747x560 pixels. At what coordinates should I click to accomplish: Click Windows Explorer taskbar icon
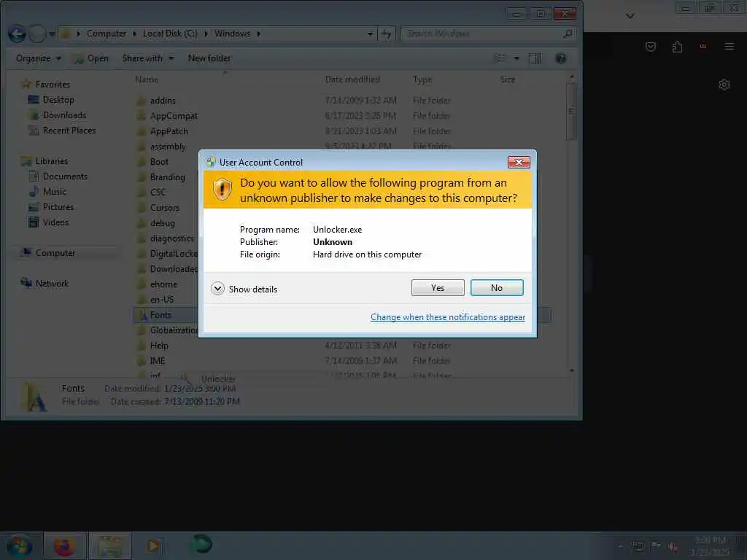[109, 546]
